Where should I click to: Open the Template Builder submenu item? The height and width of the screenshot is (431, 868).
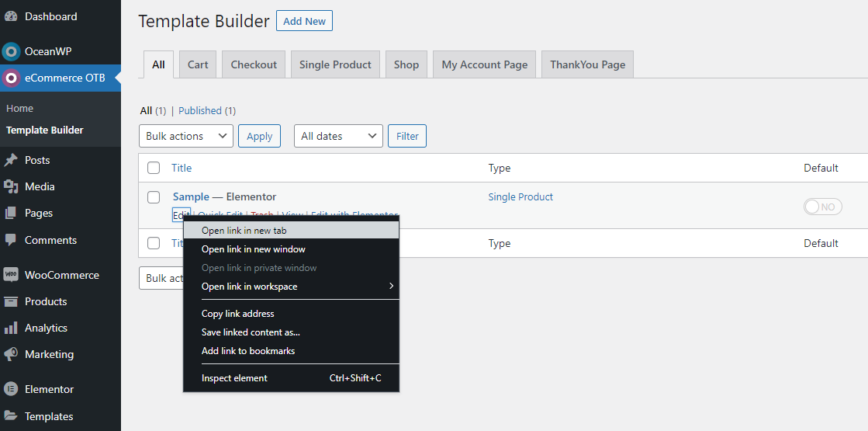pos(45,130)
